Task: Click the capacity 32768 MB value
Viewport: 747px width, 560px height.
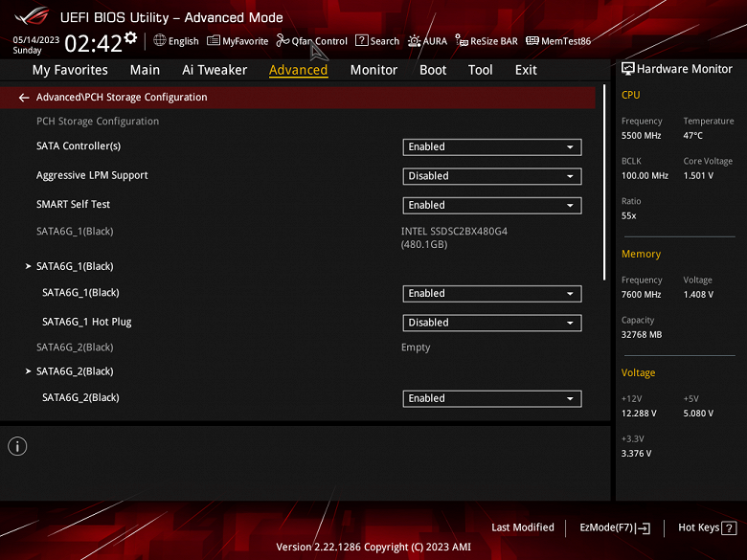Action: click(x=642, y=335)
